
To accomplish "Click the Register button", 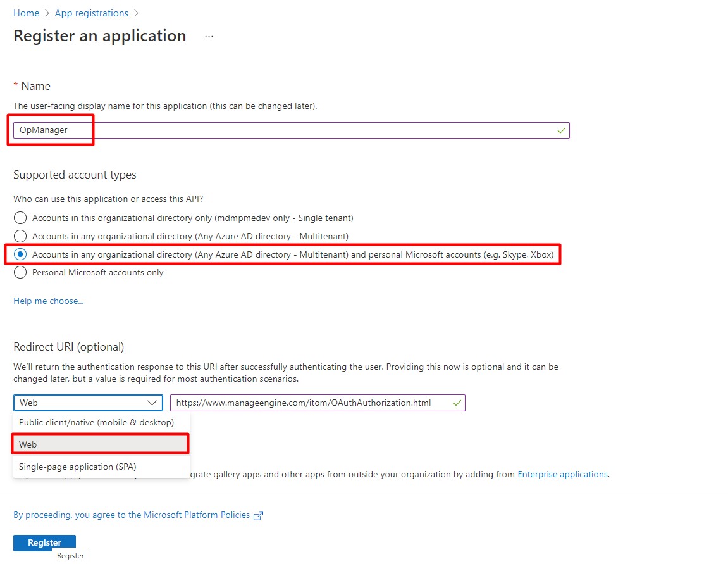I will pos(44,542).
